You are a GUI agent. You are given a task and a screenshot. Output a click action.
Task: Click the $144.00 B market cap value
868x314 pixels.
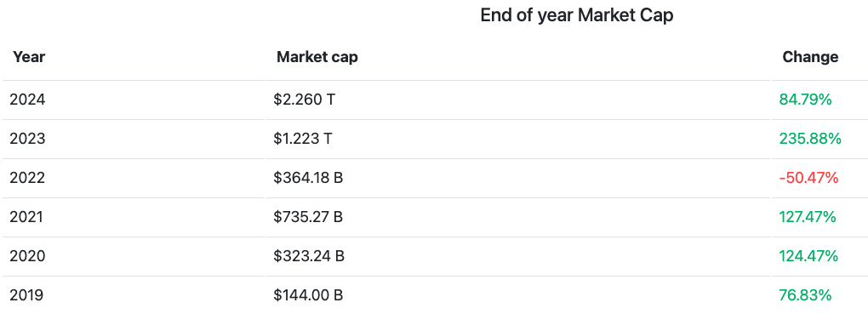[308, 296]
